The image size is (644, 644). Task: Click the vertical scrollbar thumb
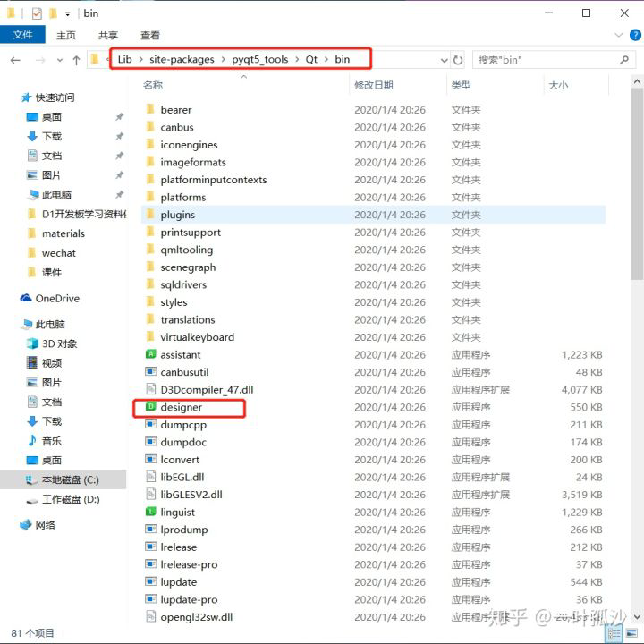pos(637,184)
